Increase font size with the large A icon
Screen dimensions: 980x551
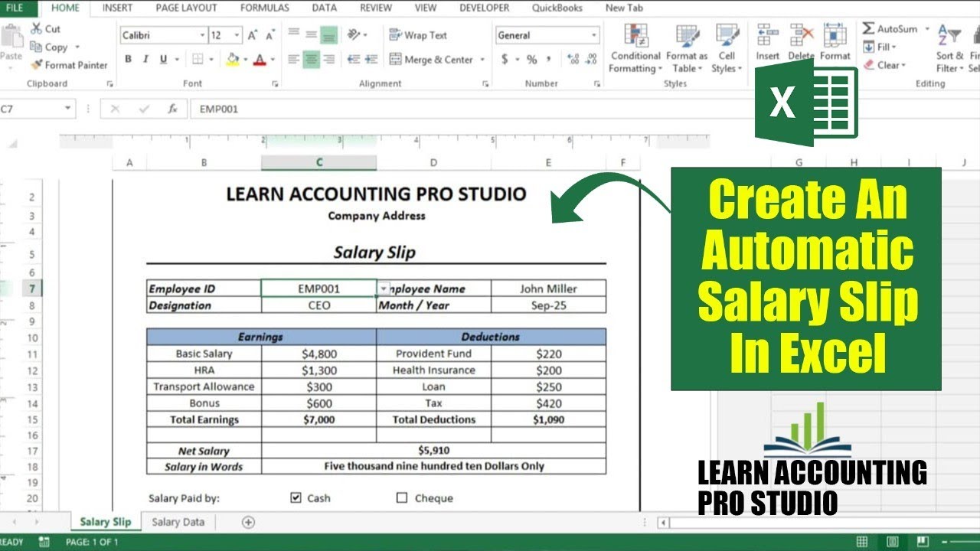pyautogui.click(x=253, y=35)
